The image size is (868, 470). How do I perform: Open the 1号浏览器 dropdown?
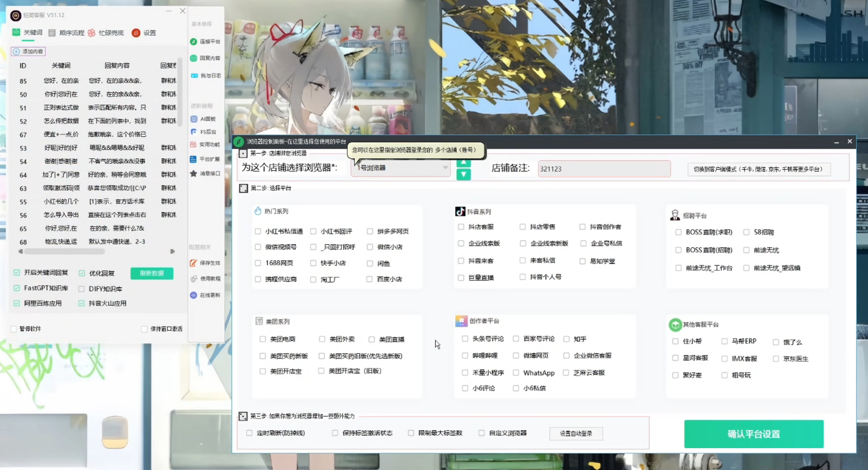click(401, 168)
